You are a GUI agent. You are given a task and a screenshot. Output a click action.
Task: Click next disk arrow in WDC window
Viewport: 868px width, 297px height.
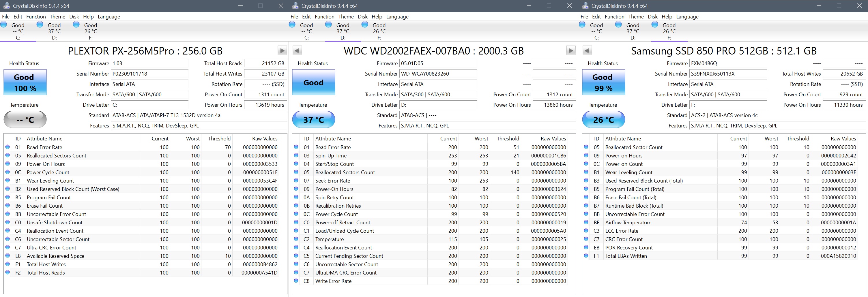click(570, 50)
